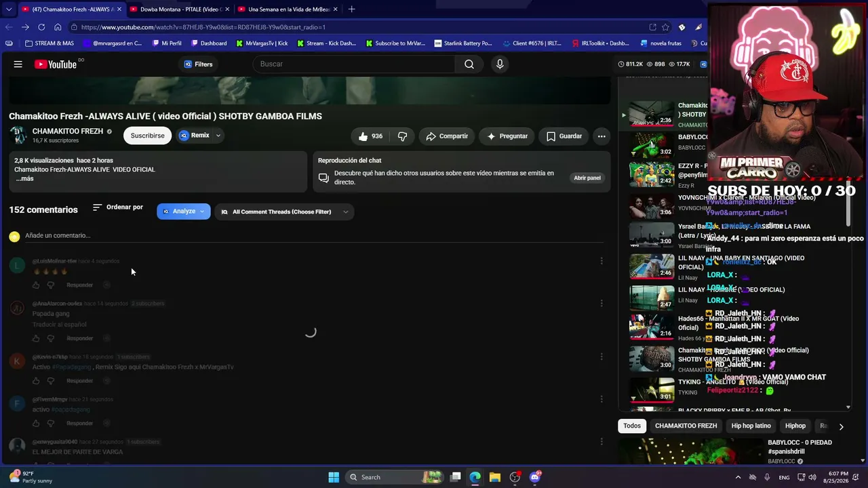The image size is (868, 488).
Task: Open the Mi Perfil bookmark
Action: [167, 43]
